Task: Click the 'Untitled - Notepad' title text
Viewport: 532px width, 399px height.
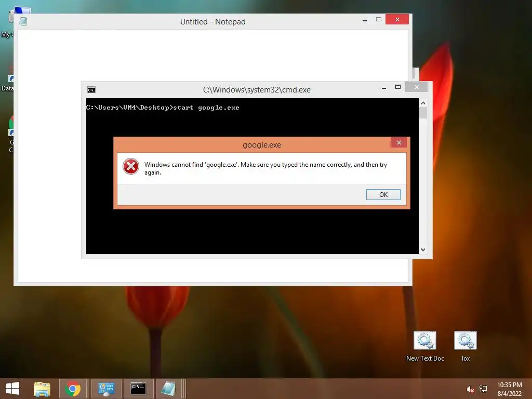Action: 212,22
